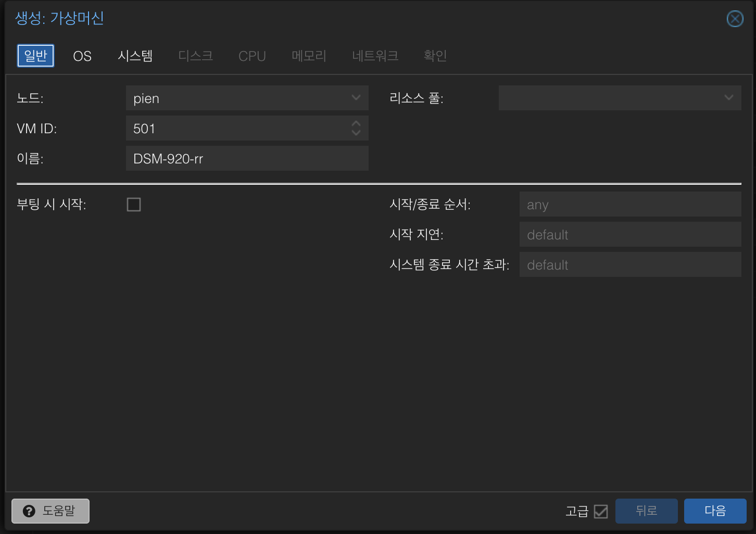This screenshot has height=534, width=756.
Task: Enable the 부팅 시 시작 checkbox
Action: [x=134, y=205]
